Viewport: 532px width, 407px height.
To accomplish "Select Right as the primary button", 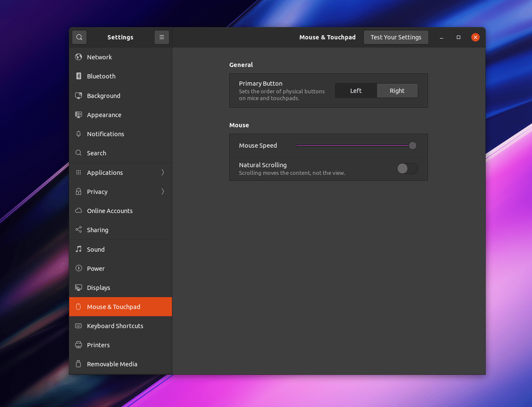I will [x=397, y=90].
